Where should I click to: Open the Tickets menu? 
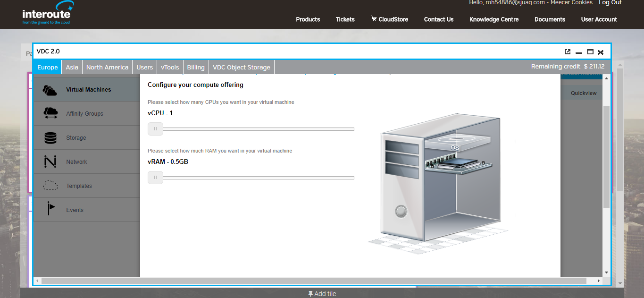pyautogui.click(x=345, y=19)
